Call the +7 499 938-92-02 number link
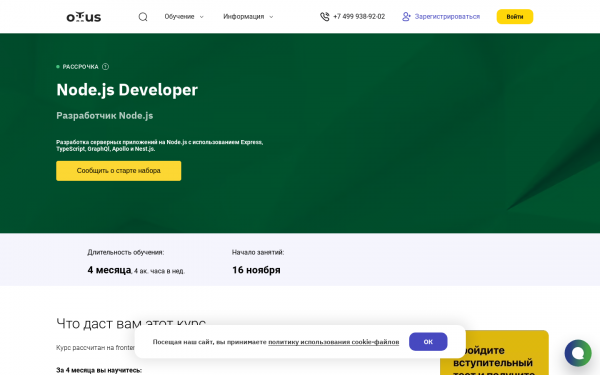 pyautogui.click(x=359, y=17)
